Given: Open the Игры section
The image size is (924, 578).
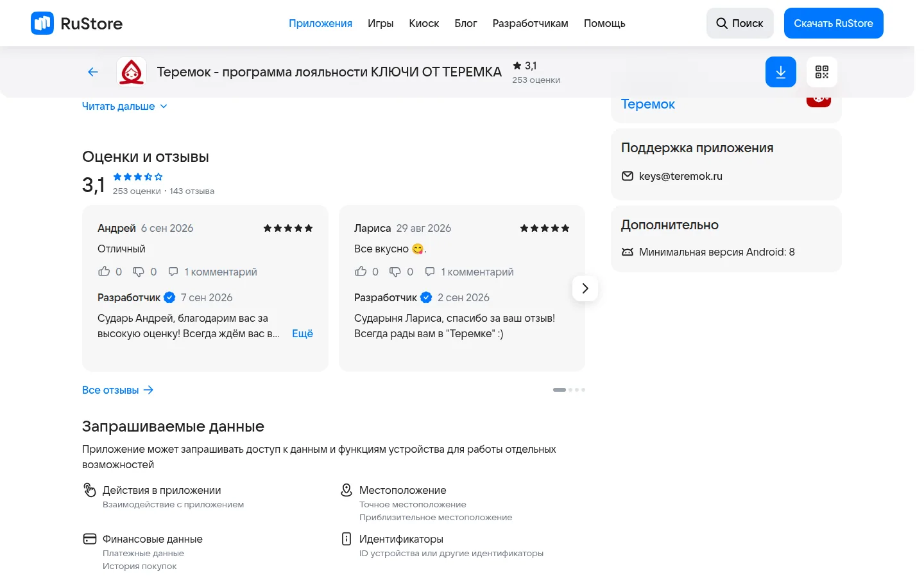Looking at the screenshot, I should 381,23.
